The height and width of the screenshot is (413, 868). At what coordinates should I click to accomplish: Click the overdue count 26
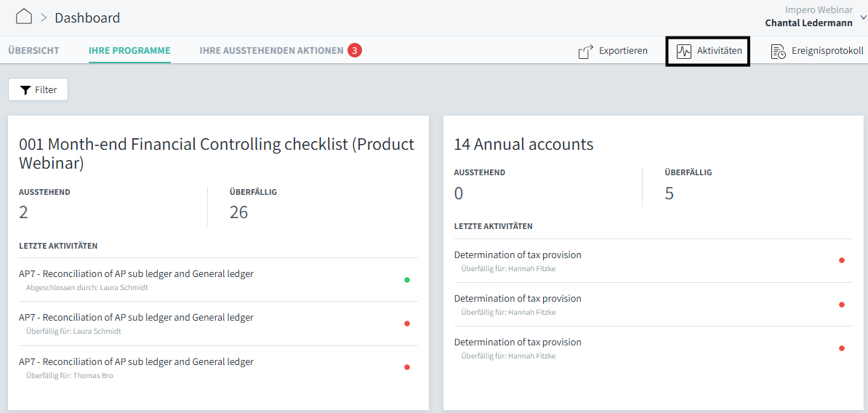238,212
